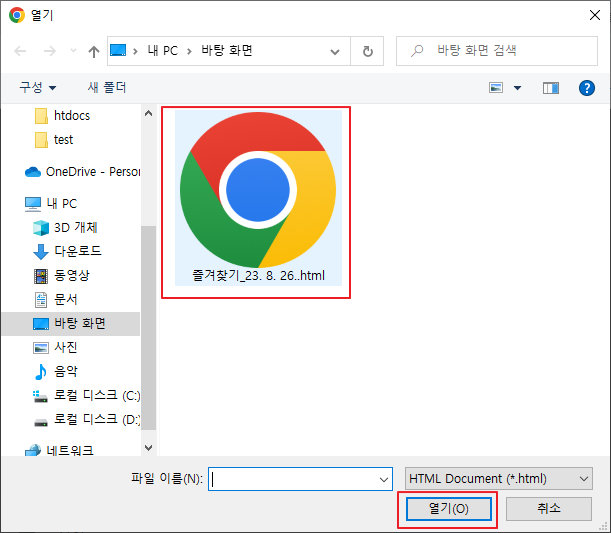Click the OneDrive cloud icon
The height and width of the screenshot is (533, 611).
pyautogui.click(x=33, y=172)
